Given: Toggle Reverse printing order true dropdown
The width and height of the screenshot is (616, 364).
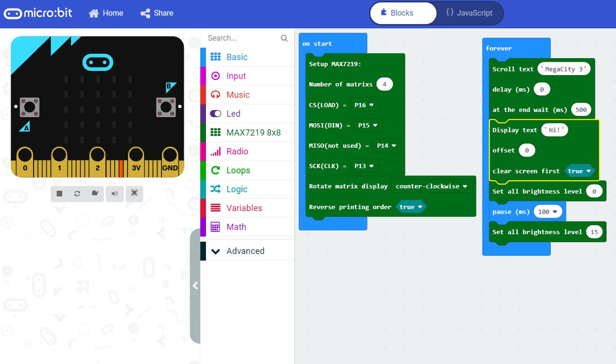Looking at the screenshot, I should pos(411,207).
